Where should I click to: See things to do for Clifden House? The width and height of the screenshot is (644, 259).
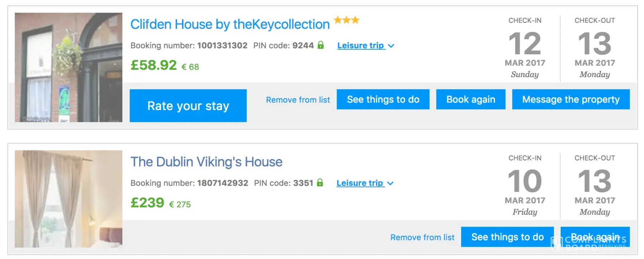point(383,99)
